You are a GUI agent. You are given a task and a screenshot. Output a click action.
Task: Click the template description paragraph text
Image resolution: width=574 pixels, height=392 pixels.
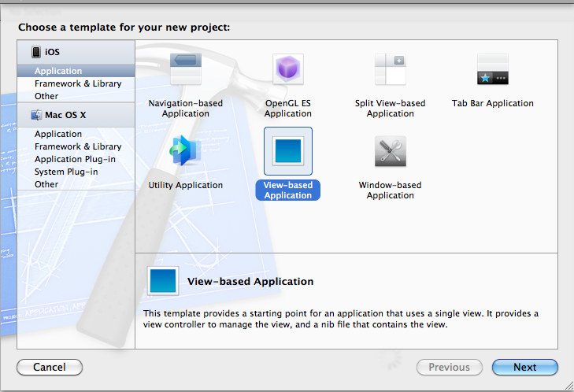pos(340,319)
